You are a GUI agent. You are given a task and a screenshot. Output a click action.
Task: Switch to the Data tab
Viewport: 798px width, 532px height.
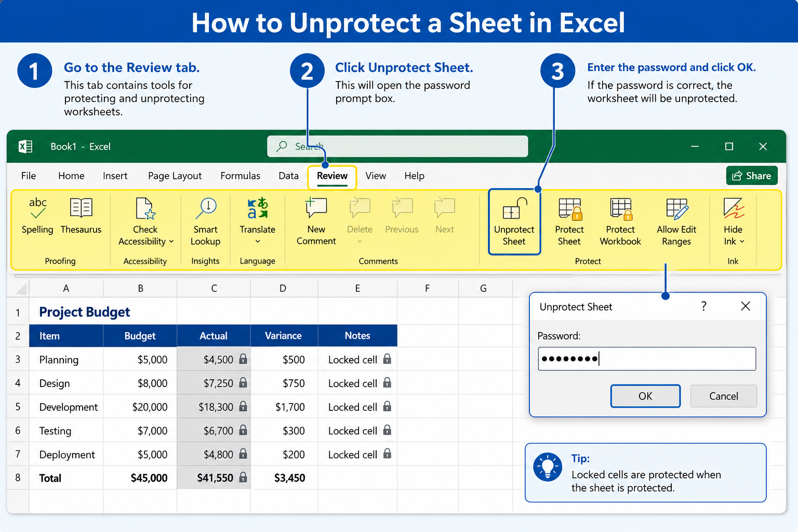[x=288, y=176]
